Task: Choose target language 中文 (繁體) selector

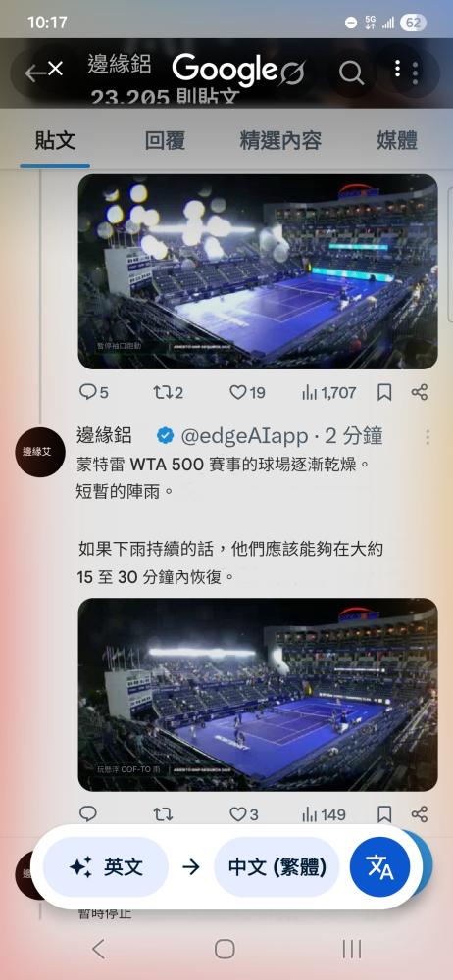Action: coord(277,867)
